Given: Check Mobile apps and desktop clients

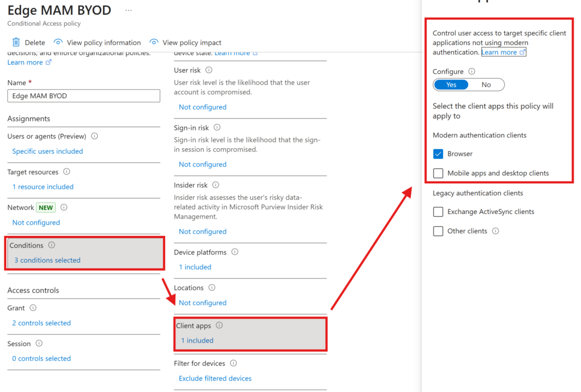Looking at the screenshot, I should [438, 173].
